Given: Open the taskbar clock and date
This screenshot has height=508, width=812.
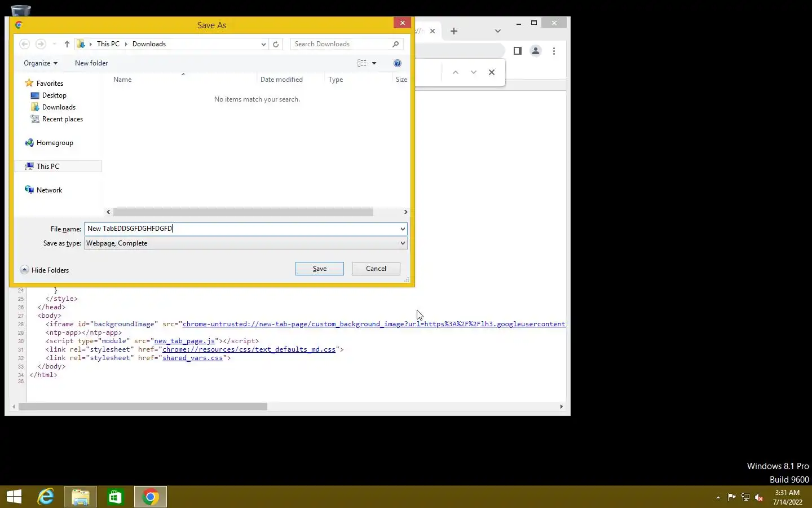Looking at the screenshot, I should click(x=787, y=497).
